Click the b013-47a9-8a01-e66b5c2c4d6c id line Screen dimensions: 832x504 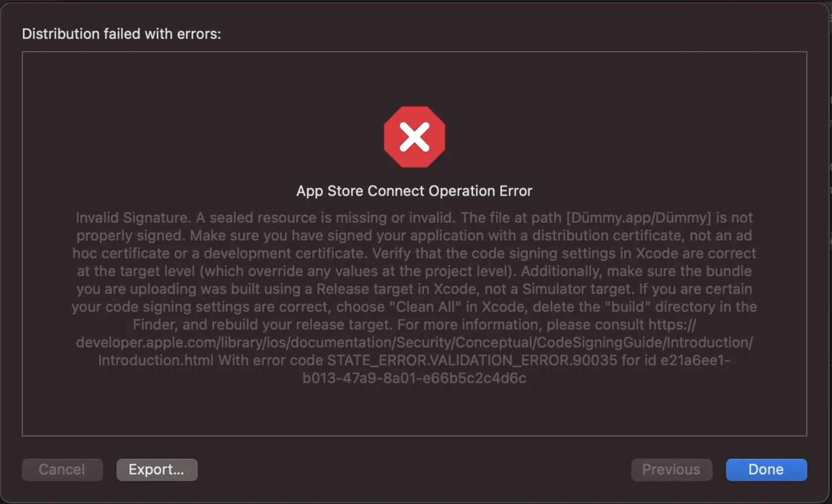coord(414,378)
